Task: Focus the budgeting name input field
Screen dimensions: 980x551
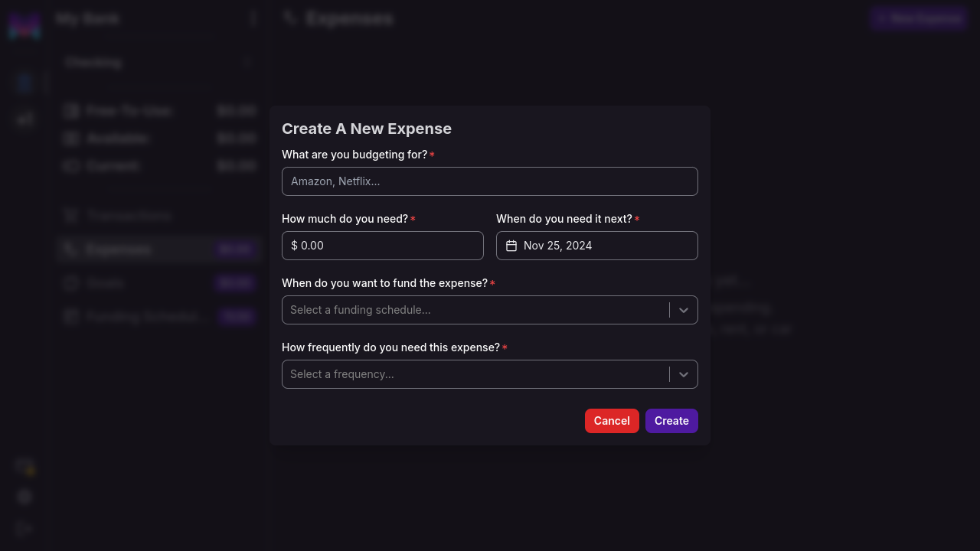Action: coord(490,181)
